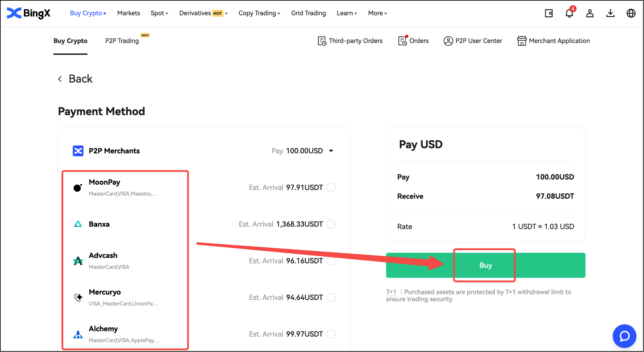The width and height of the screenshot is (644, 352).
Task: Click the Orders document icon
Action: (403, 41)
